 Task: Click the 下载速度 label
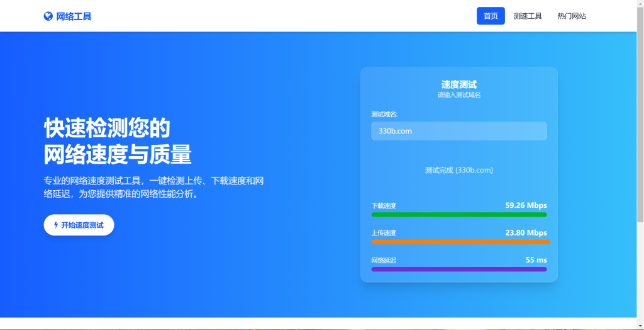pyautogui.click(x=384, y=206)
